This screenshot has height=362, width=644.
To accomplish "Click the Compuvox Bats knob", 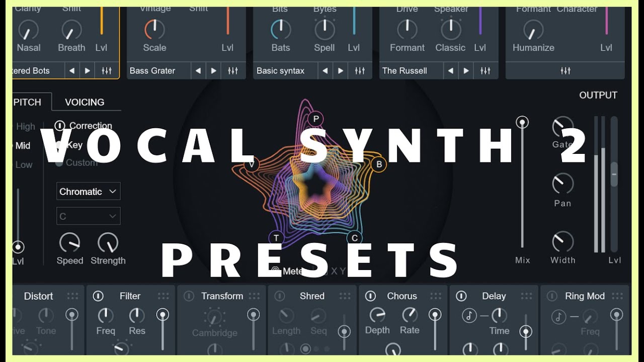I will (280, 30).
